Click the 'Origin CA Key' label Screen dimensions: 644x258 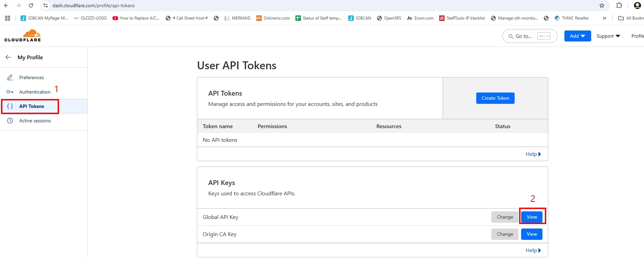(220, 234)
